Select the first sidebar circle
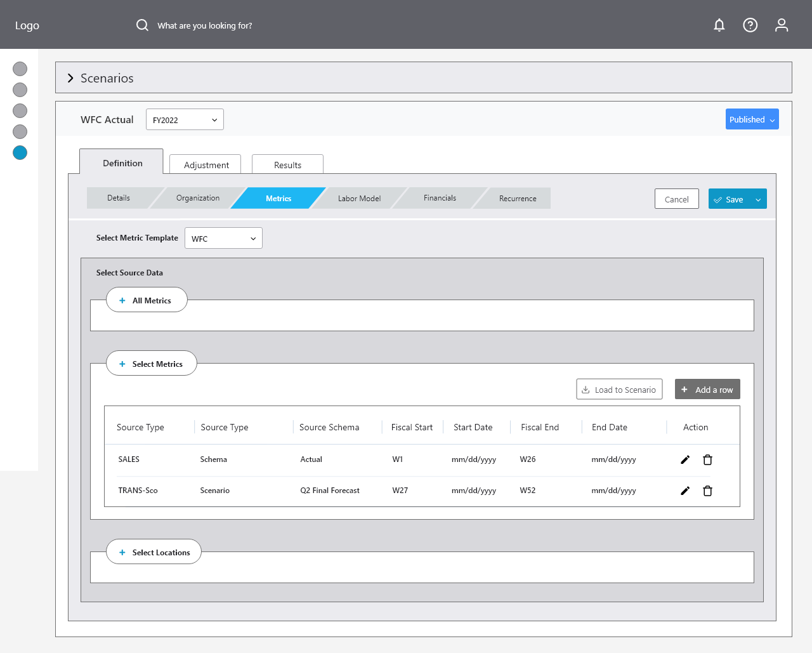 coord(20,69)
